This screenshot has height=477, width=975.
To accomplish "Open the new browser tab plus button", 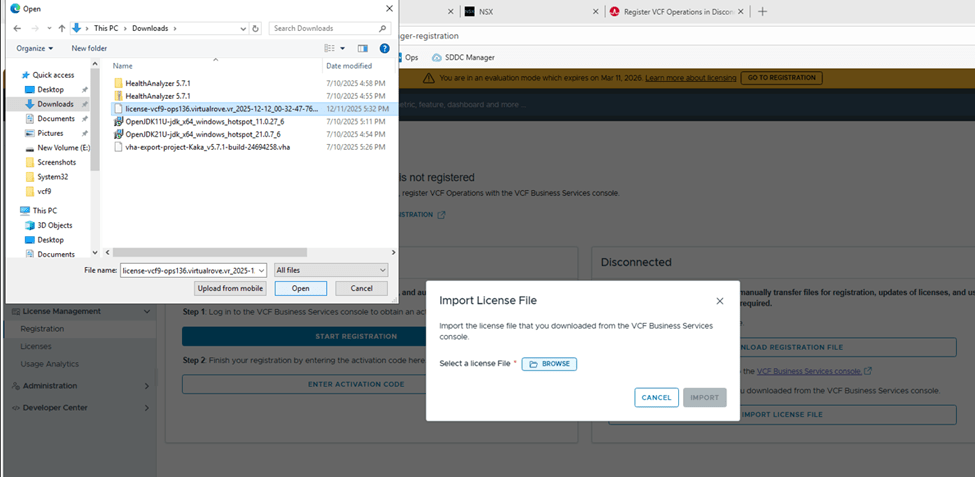I will tap(763, 11).
